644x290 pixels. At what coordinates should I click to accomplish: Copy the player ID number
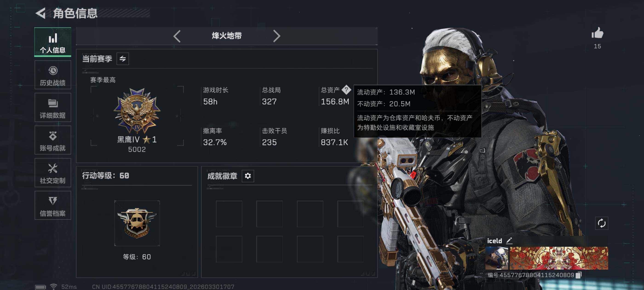578,275
